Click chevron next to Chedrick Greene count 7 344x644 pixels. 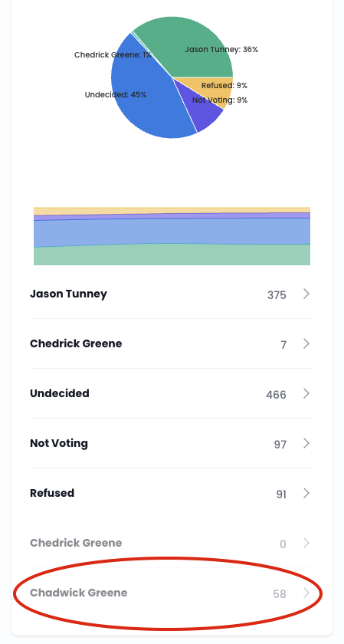306,343
